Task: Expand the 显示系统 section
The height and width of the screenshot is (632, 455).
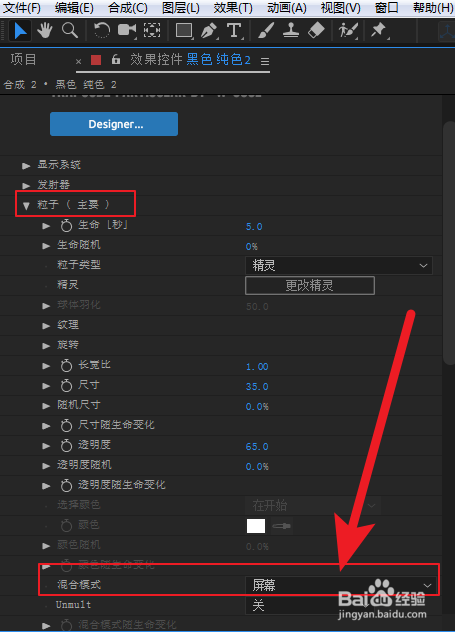Action: [x=26, y=166]
